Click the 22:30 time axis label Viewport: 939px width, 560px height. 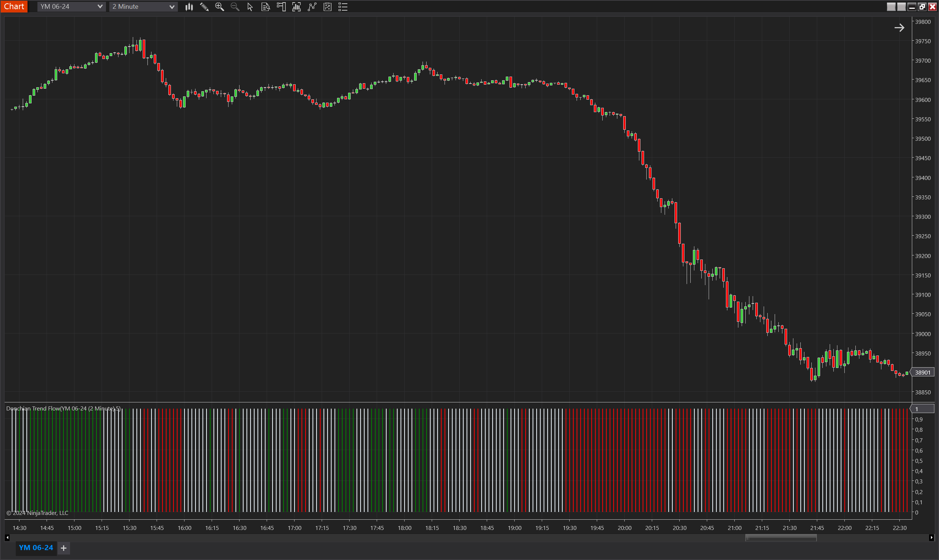(899, 528)
